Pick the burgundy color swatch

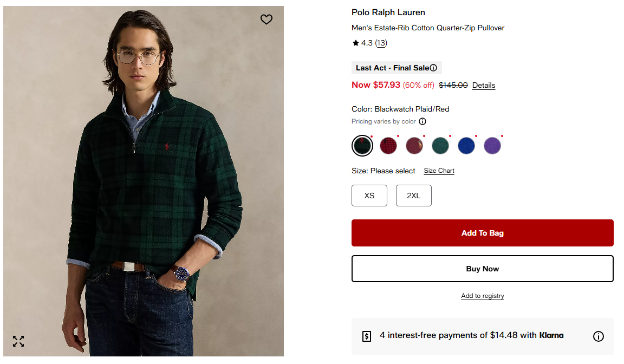click(414, 146)
